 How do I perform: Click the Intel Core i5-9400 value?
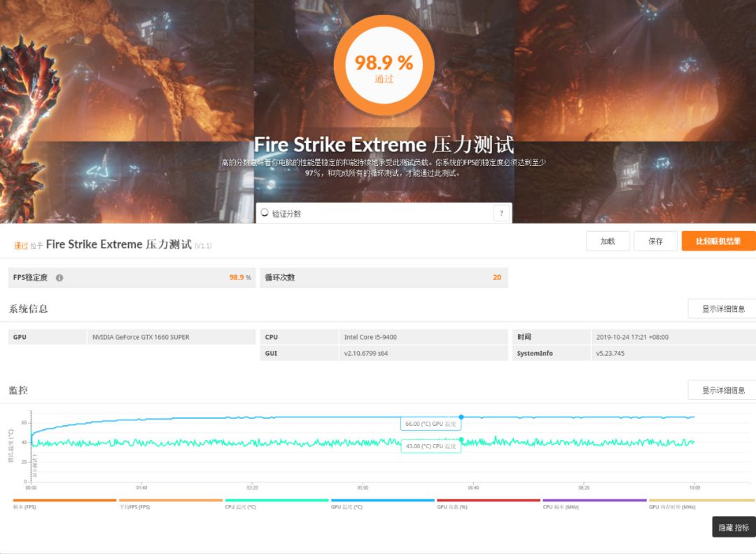coord(370,337)
